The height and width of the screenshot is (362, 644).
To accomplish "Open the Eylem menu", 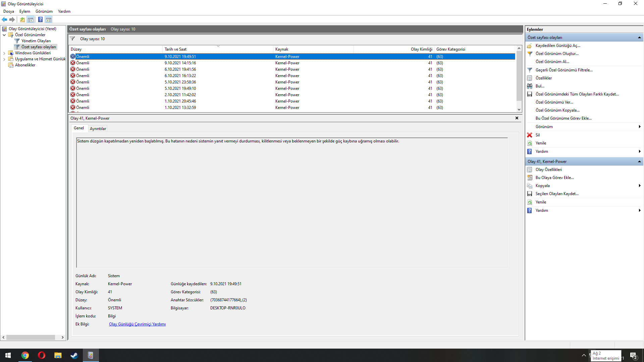I will 24,11.
